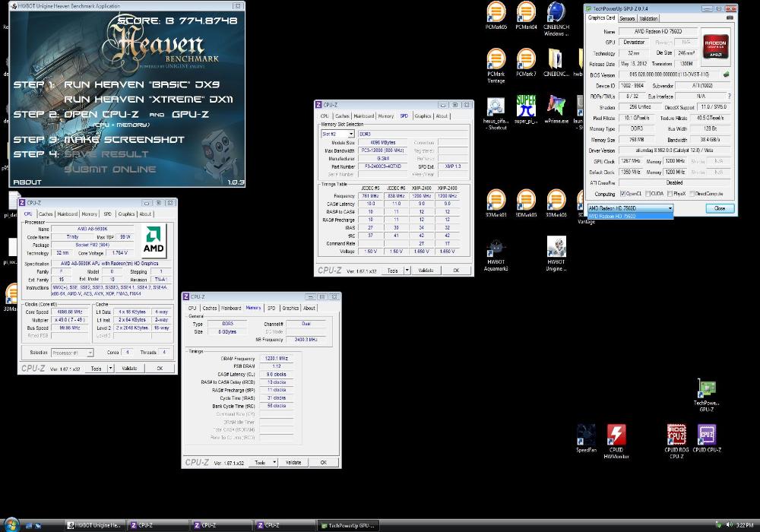Select the purple CPUID CPU-Z desktop icon

(x=707, y=439)
